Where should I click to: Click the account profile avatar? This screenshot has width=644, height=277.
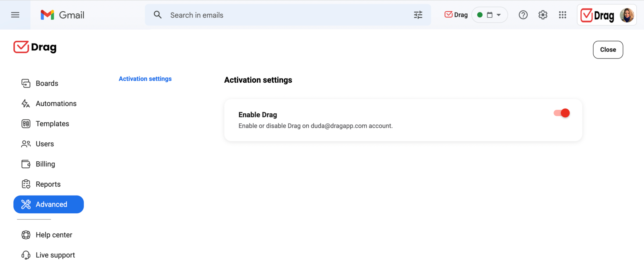(627, 15)
